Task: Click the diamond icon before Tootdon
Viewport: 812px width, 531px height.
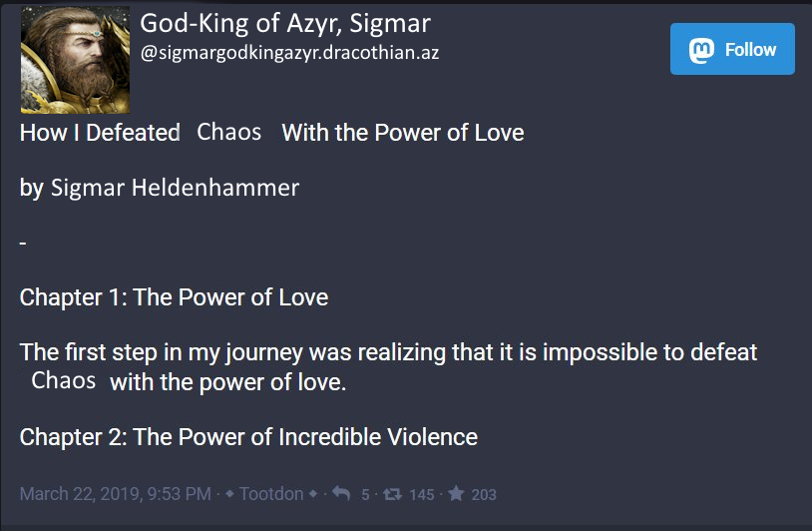Action: 230,494
